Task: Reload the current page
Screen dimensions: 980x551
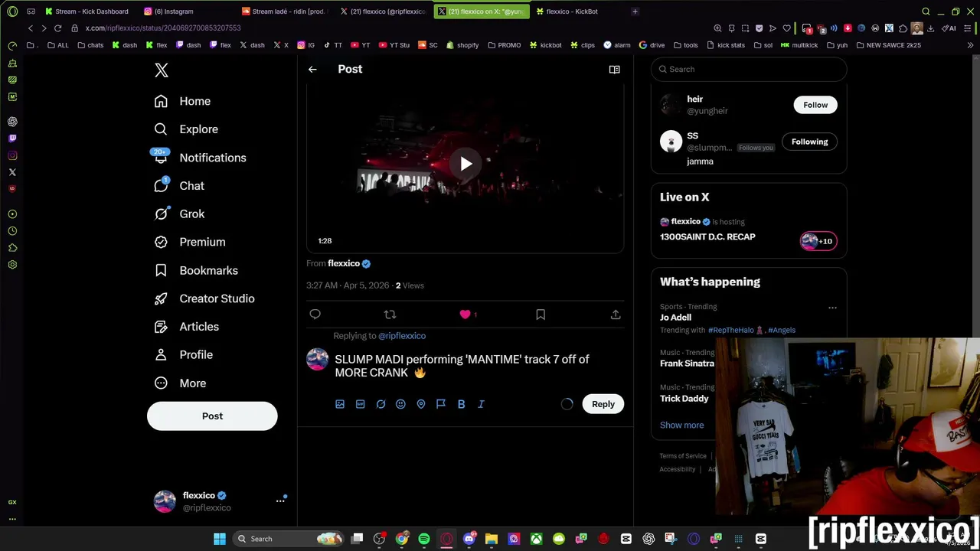Action: coord(57,28)
